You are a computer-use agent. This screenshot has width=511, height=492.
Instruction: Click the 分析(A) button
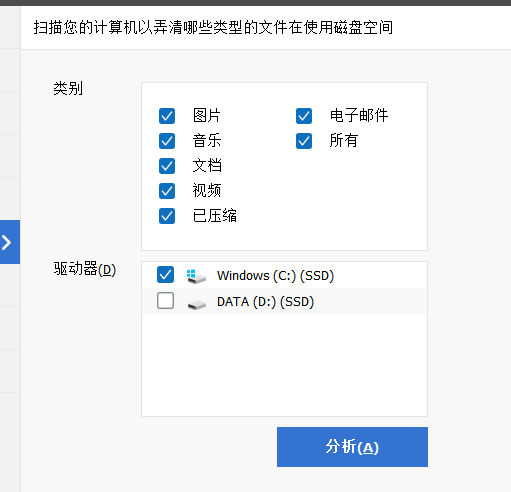352,447
